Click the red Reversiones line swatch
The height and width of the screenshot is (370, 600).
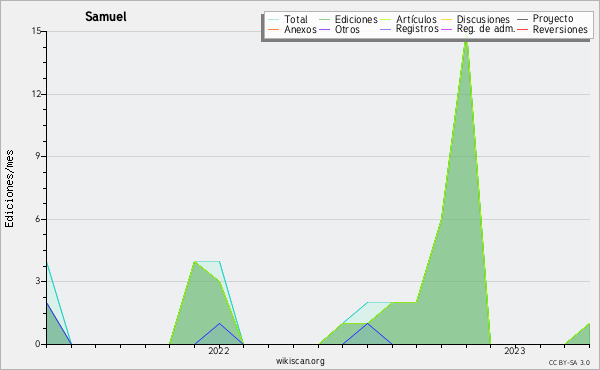tap(522, 29)
